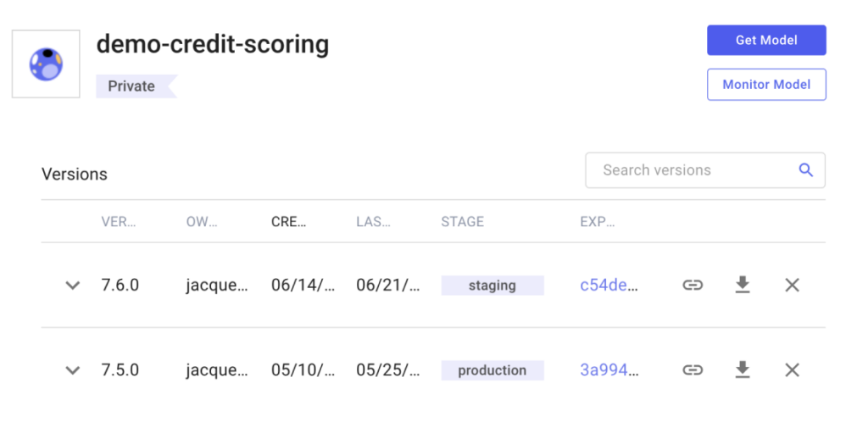Sort by the Last updated column header
This screenshot has width=868, height=433.
click(373, 222)
